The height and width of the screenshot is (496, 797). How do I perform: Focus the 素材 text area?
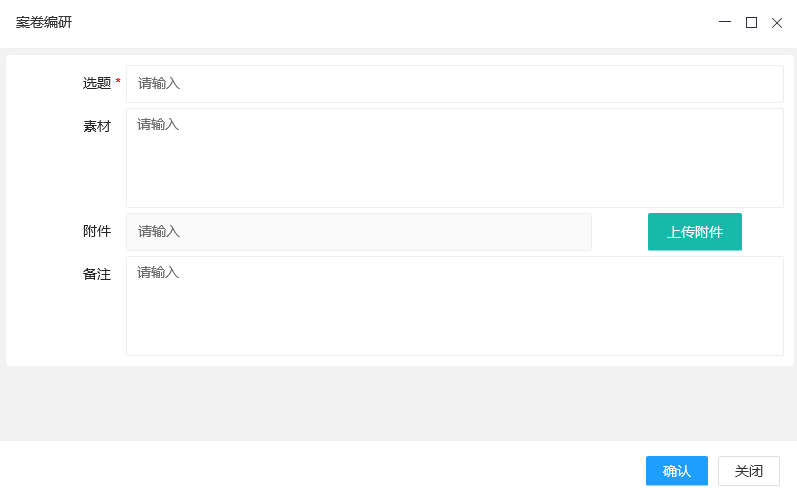point(454,158)
